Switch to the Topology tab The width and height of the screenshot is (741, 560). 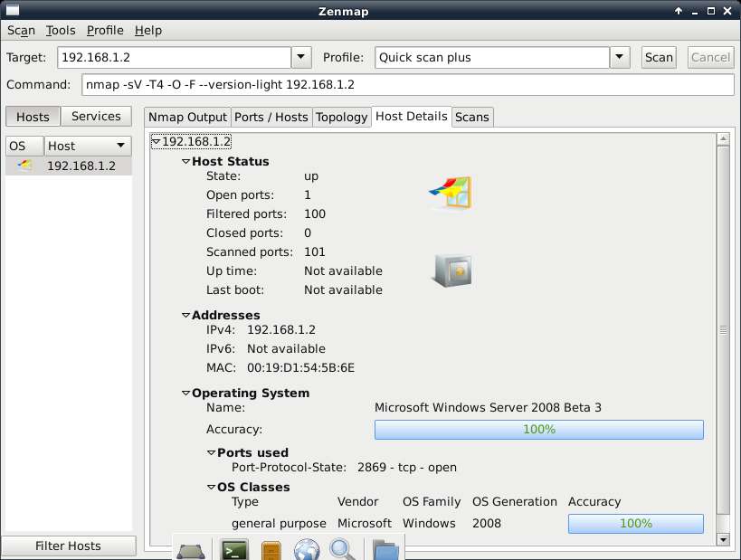pyautogui.click(x=342, y=118)
